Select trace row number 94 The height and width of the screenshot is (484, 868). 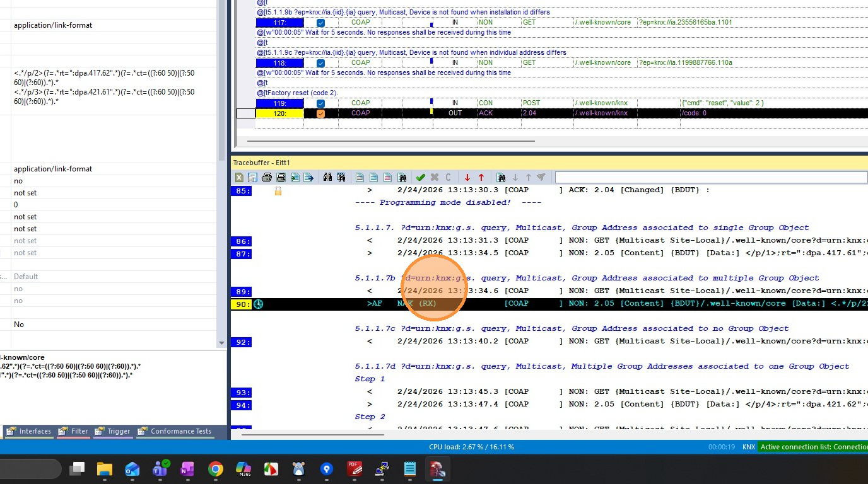point(242,405)
